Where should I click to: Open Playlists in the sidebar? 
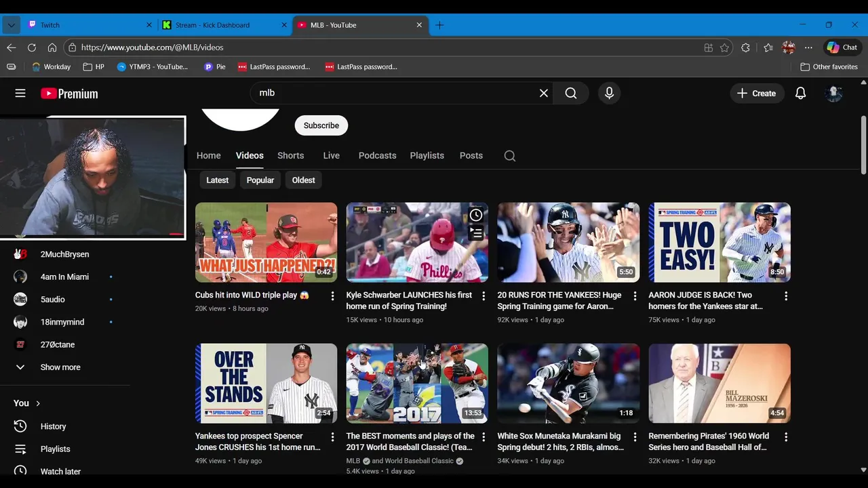[55, 449]
